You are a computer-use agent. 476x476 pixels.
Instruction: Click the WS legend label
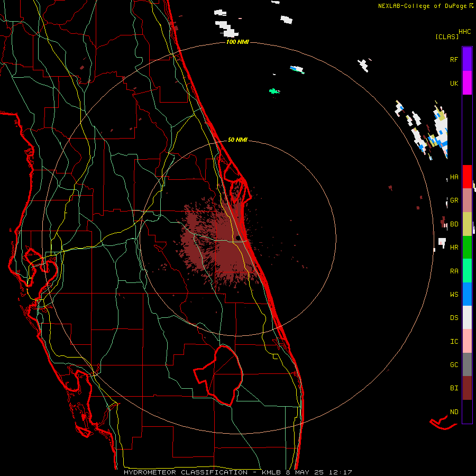tap(454, 295)
